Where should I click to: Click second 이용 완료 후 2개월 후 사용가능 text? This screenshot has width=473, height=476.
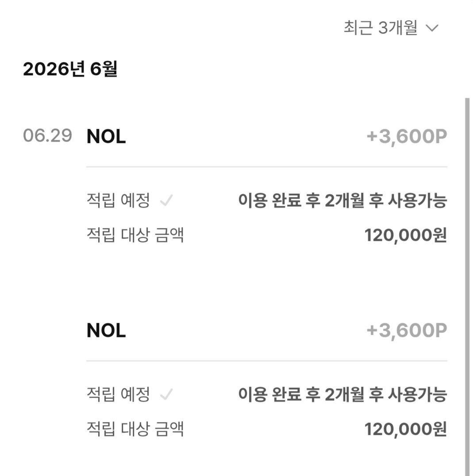point(342,395)
